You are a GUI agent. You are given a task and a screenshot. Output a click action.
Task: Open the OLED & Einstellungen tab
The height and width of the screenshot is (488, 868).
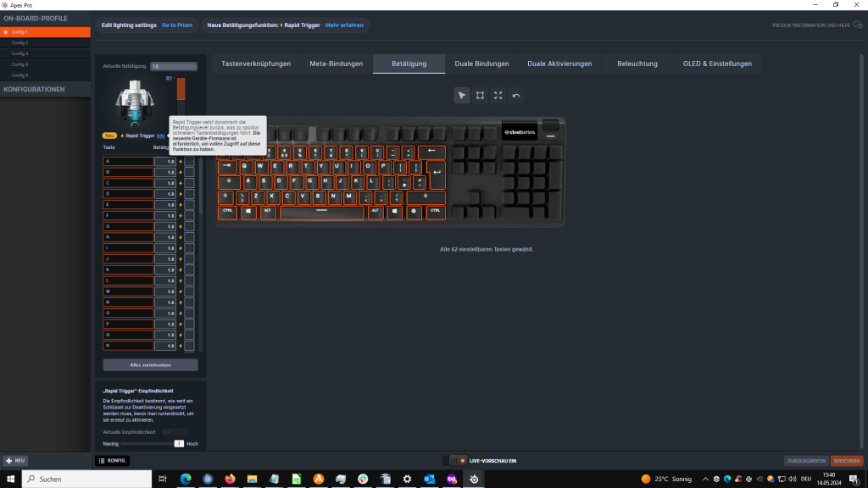click(717, 64)
